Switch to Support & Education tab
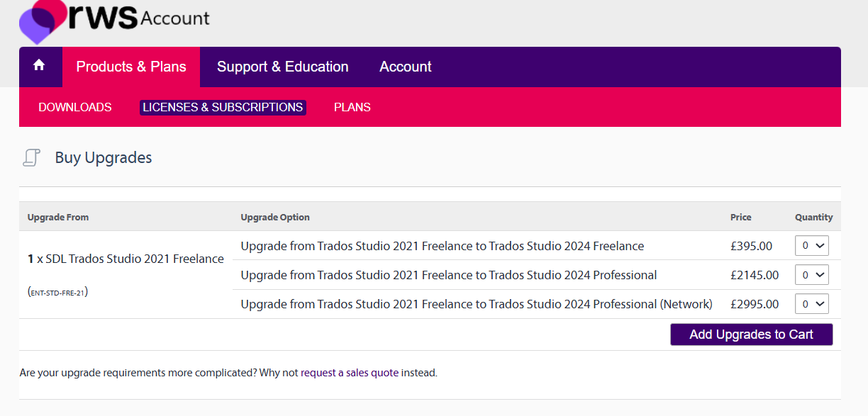Image resolution: width=868 pixels, height=416 pixels. pos(282,67)
